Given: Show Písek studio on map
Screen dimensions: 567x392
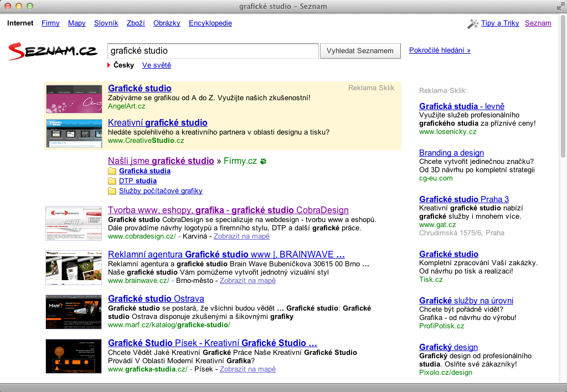Looking at the screenshot, I should coord(248,369).
